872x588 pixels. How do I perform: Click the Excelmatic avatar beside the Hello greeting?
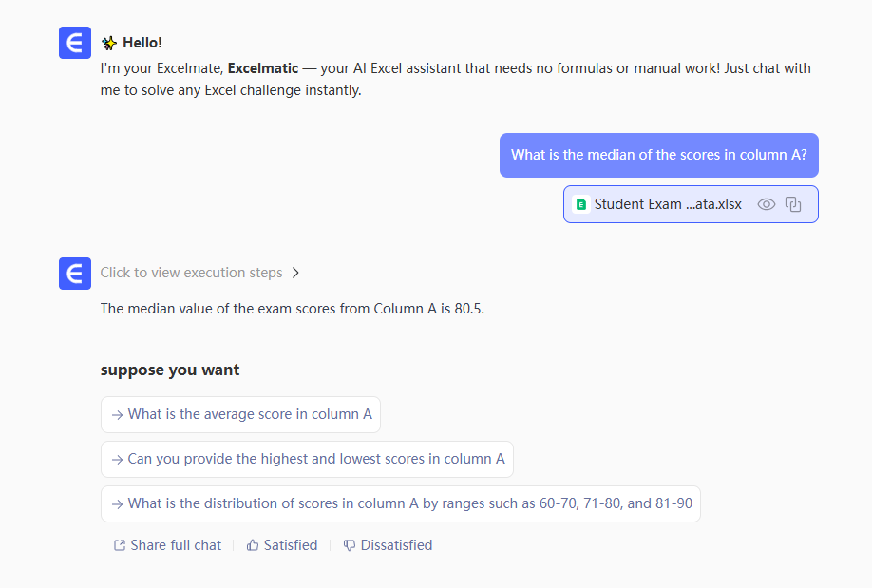click(x=75, y=43)
